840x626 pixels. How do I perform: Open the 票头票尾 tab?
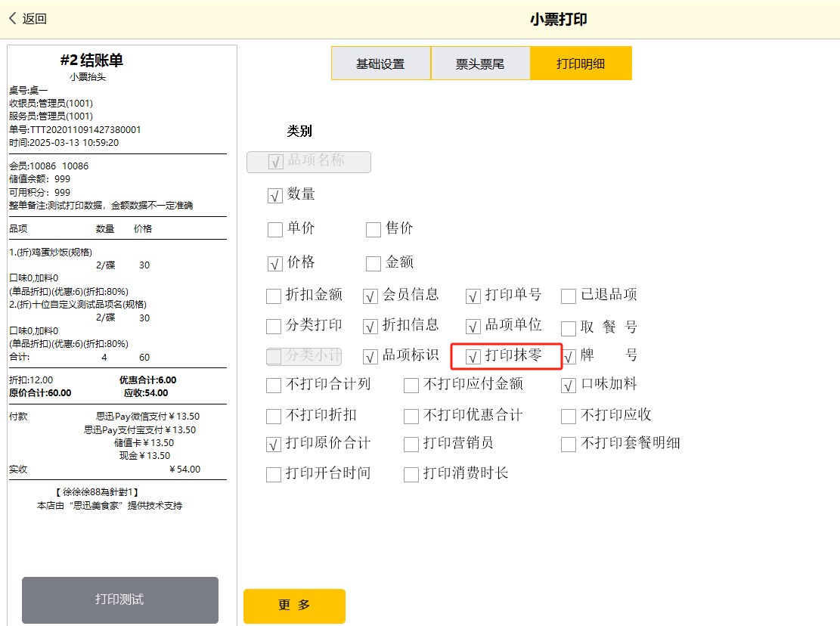tap(480, 64)
